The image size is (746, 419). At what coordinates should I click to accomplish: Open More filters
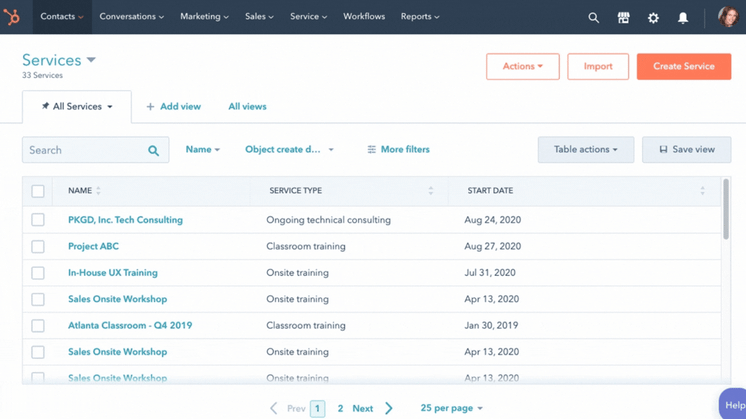[399, 149]
